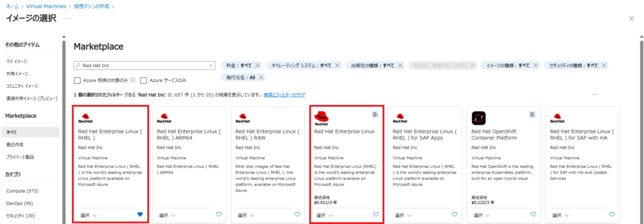Remove the オペレーティング システム filter chip
Image resolution: width=644 pixels, height=224 pixels.
tap(337, 65)
